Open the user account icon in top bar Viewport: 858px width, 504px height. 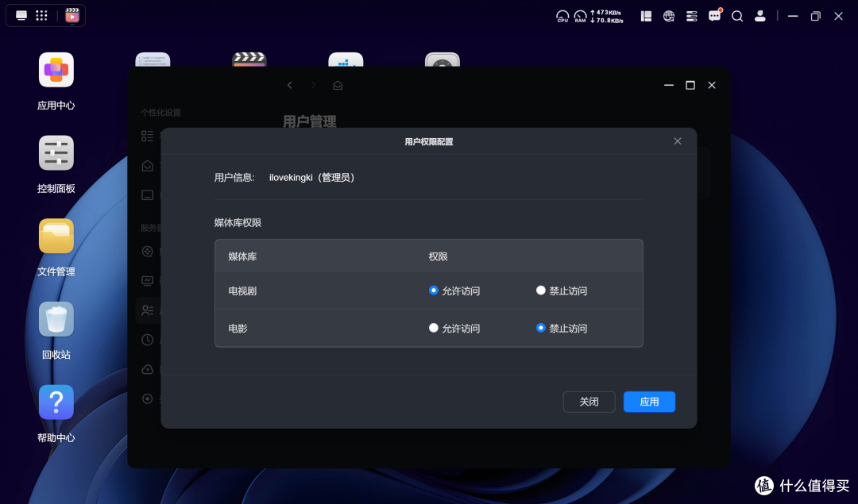click(760, 17)
